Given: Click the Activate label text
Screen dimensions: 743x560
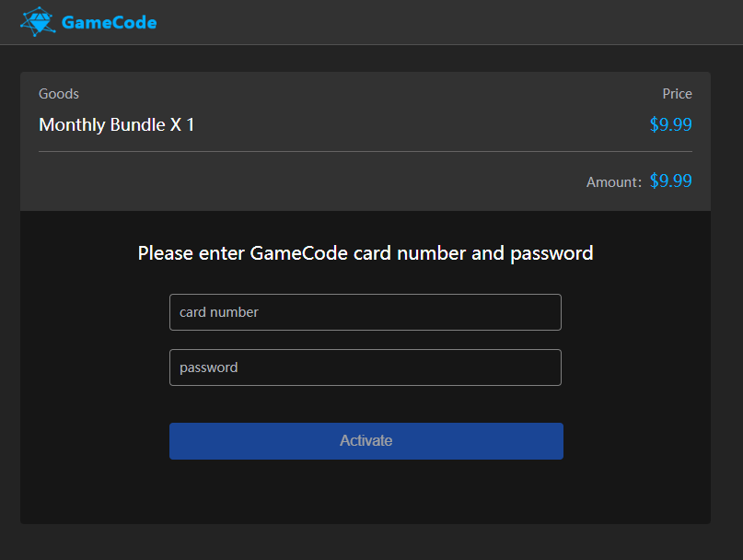Looking at the screenshot, I should (366, 440).
